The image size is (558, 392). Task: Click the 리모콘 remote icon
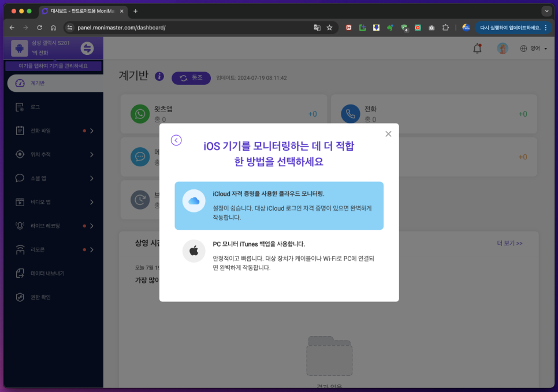click(x=20, y=250)
